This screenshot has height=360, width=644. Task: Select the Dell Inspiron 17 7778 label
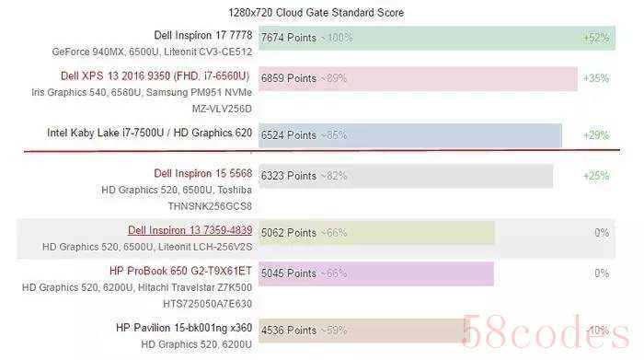pos(203,35)
